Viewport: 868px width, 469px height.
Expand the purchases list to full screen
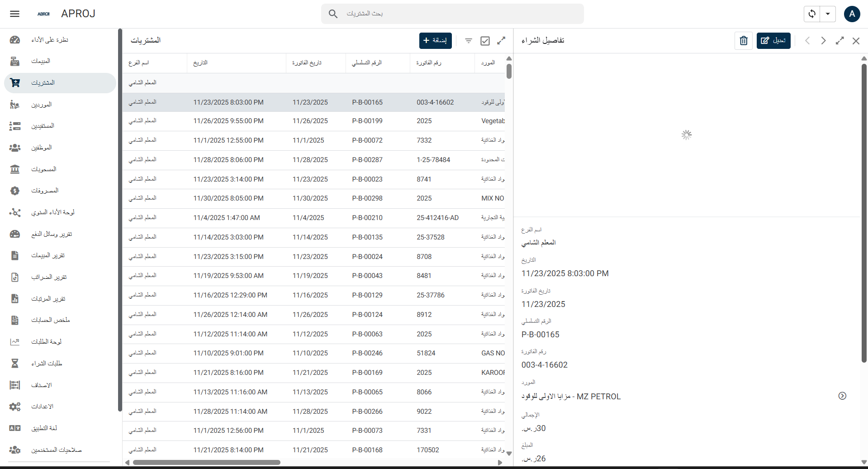point(501,41)
